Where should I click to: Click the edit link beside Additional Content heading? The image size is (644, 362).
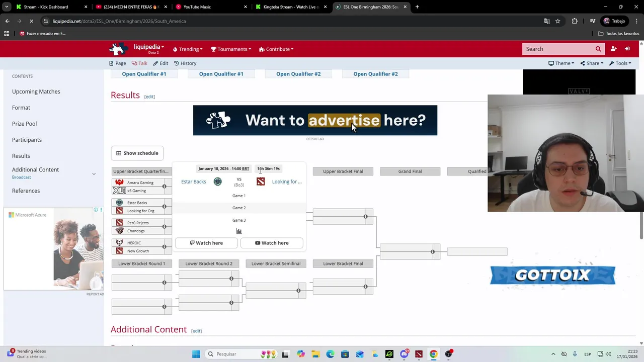pos(196,331)
